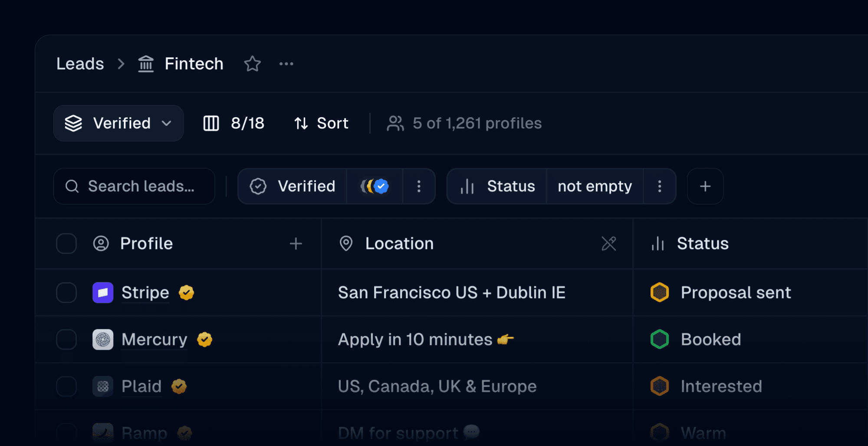Viewport: 868px width, 446px height.
Task: Click the unpin icon in Location header
Action: (609, 243)
